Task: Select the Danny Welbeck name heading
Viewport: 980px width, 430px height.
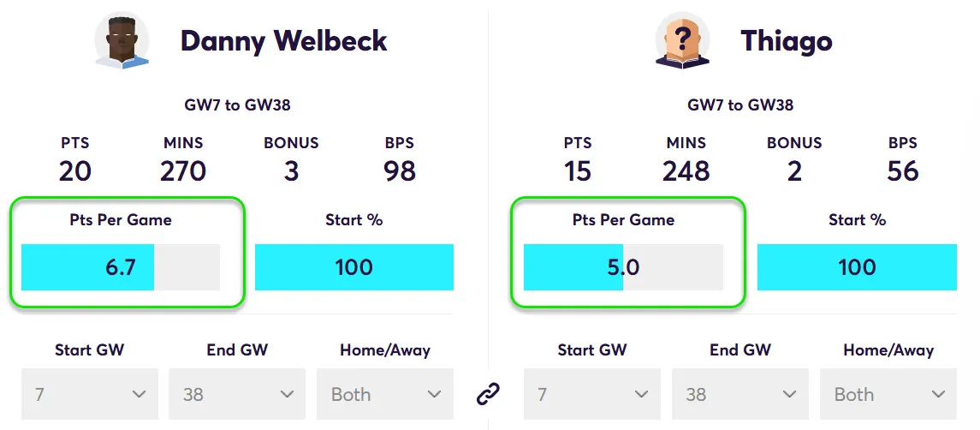Action: pos(284,40)
